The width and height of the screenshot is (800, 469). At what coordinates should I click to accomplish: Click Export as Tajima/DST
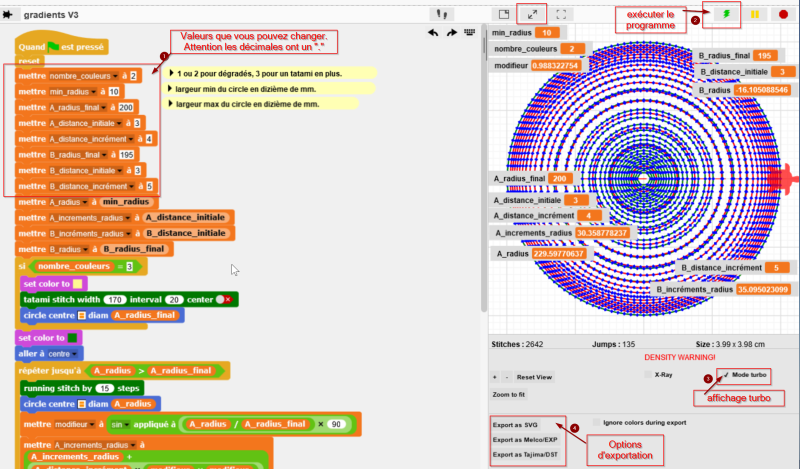point(525,454)
